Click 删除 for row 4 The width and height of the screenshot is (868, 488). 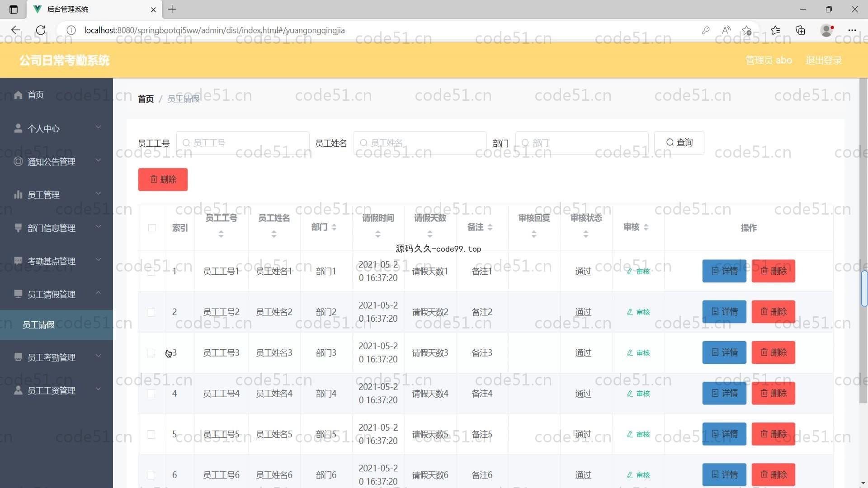774,393
